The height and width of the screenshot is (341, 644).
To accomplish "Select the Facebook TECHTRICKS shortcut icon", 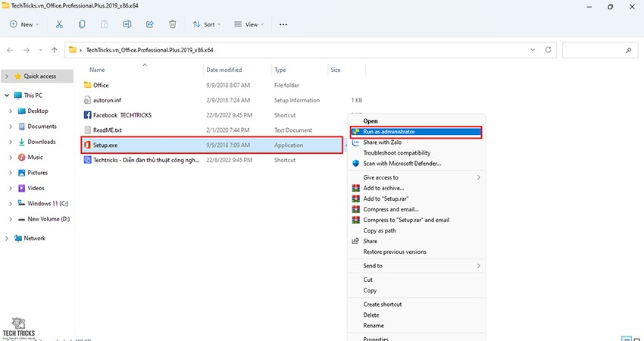I will click(87, 115).
